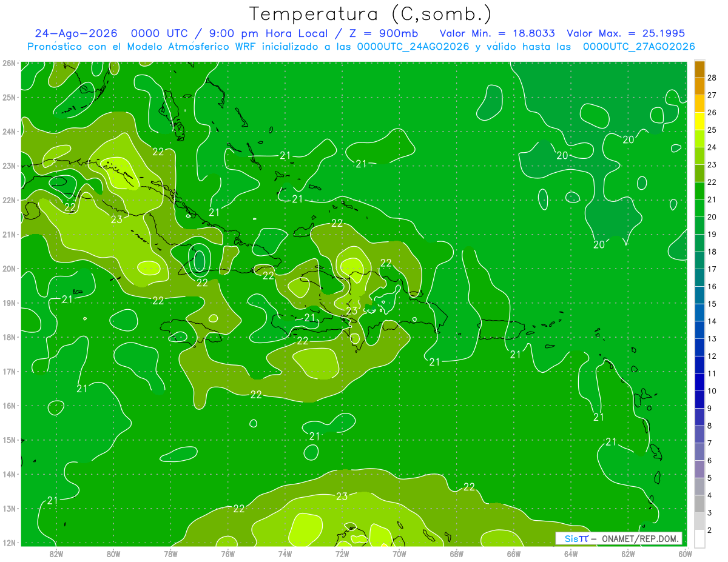This screenshot has width=728, height=562.
Task: Click the '70W' longitude axis label
Action: click(399, 553)
